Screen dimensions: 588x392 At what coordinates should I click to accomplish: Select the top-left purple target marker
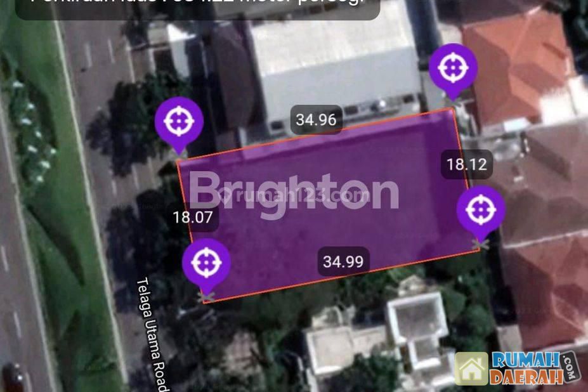click(179, 122)
